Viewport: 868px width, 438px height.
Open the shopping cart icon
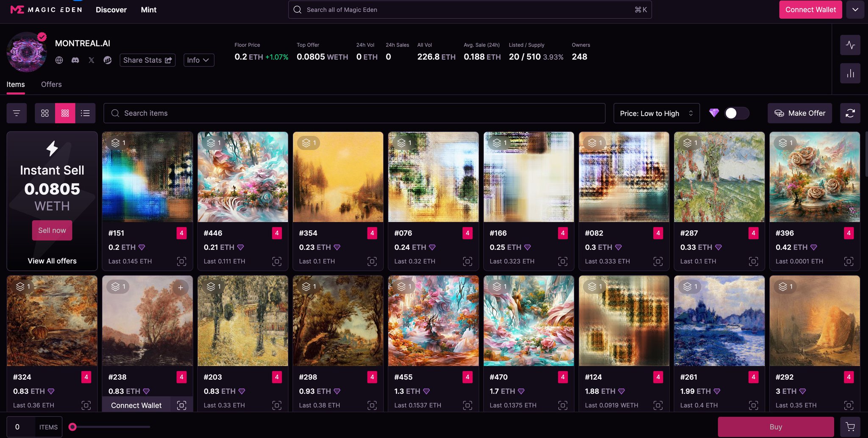[850, 427]
